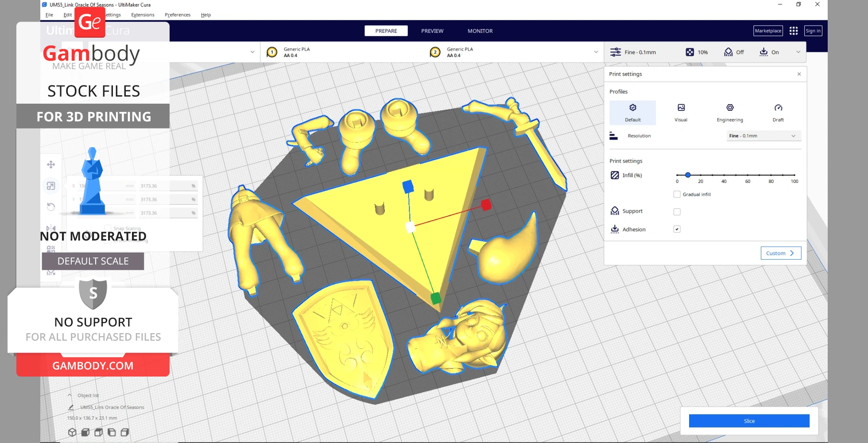
Task: Select the Rotate tool icon
Action: 51,207
